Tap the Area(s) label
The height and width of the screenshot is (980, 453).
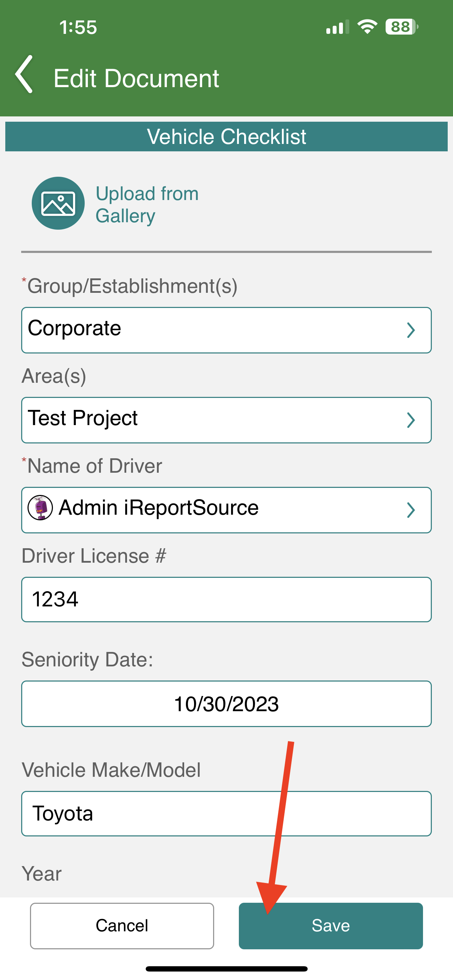pos(54,376)
